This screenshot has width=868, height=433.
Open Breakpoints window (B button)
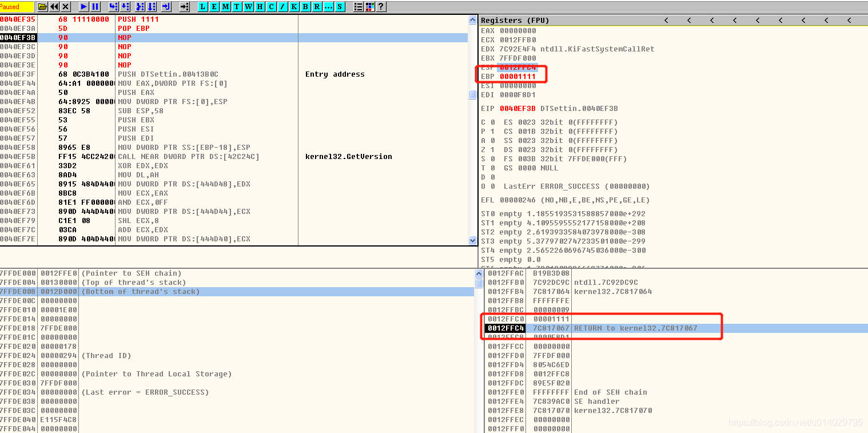305,7
